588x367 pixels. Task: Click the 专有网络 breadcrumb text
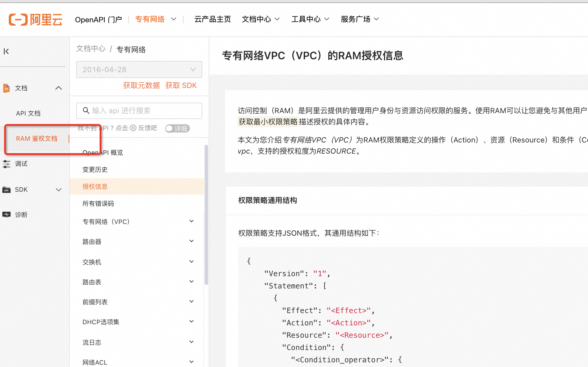tap(131, 49)
